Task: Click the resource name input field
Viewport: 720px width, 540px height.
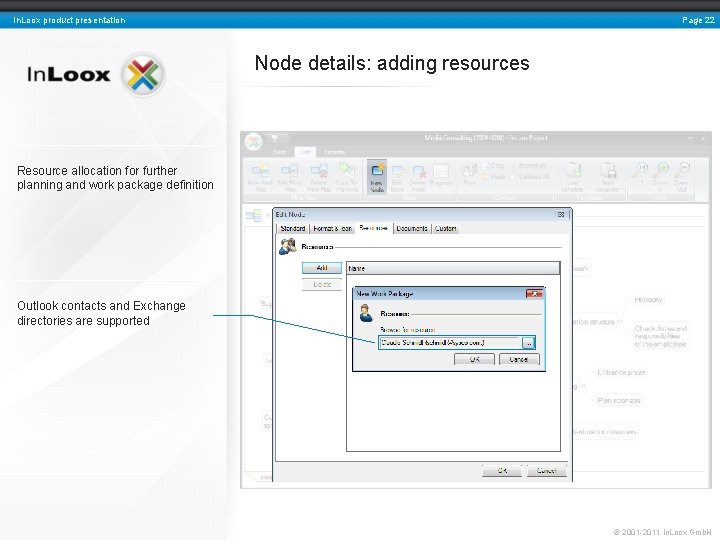Action: click(x=449, y=343)
